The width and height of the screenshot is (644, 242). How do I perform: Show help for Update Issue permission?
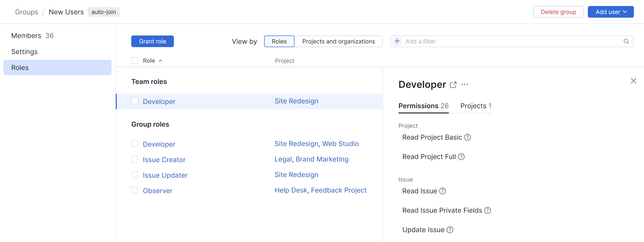click(450, 230)
